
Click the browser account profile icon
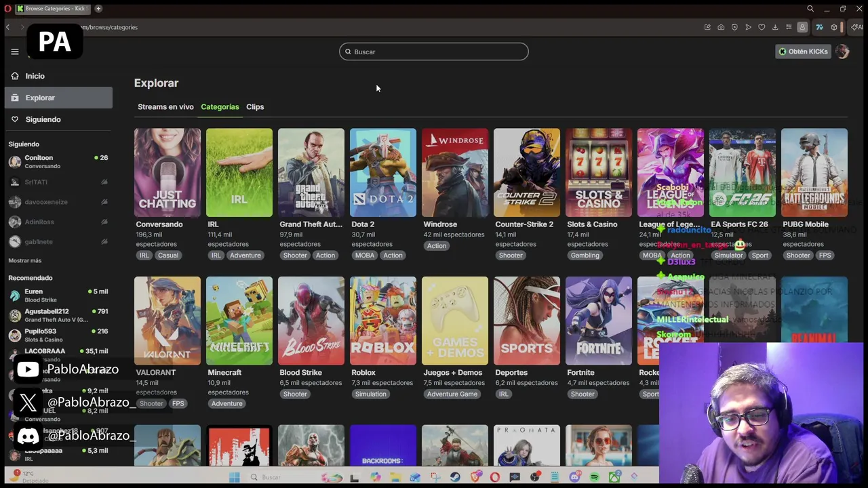(x=802, y=27)
